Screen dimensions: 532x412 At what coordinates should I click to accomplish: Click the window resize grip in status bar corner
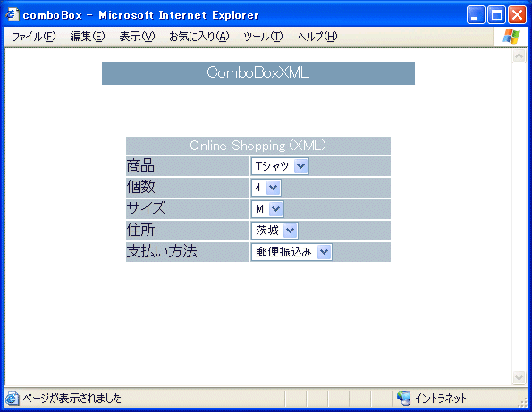click(x=522, y=401)
